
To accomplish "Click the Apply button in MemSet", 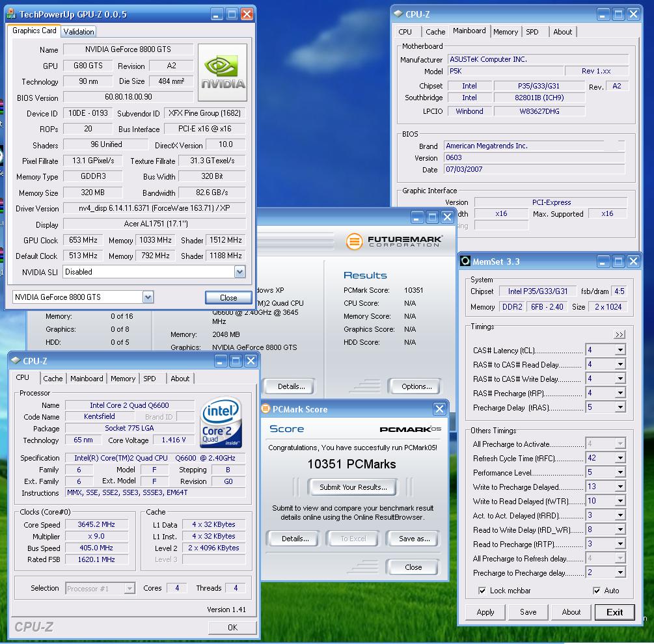I will [x=485, y=612].
